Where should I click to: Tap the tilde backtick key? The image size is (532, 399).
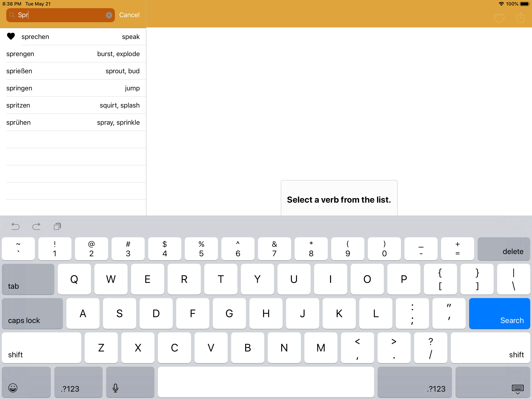[18, 249]
